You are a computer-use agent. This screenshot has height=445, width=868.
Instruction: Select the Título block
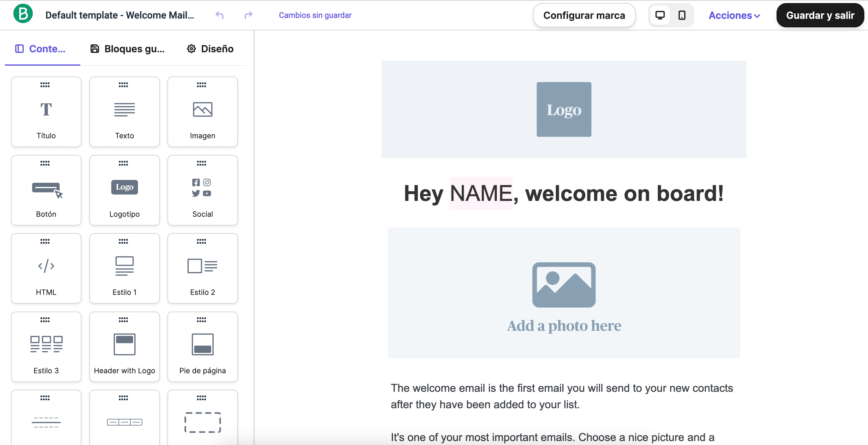[46, 112]
